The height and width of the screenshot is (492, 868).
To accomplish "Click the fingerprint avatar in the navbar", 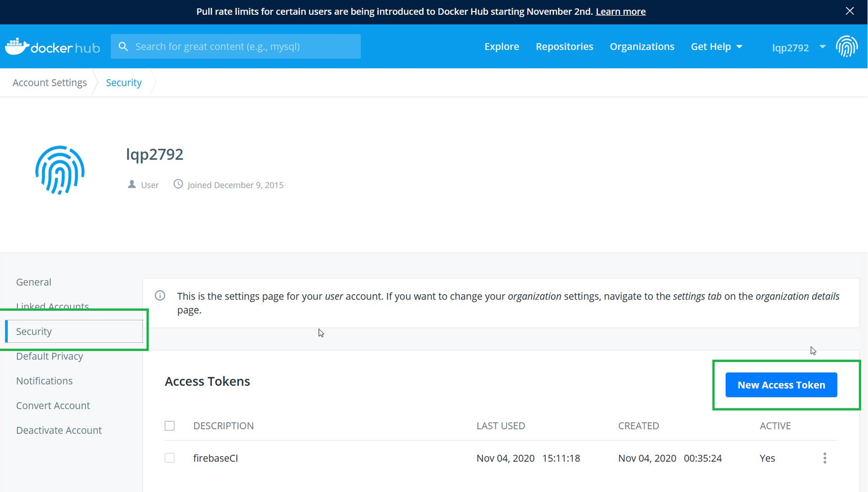I will [x=846, y=47].
